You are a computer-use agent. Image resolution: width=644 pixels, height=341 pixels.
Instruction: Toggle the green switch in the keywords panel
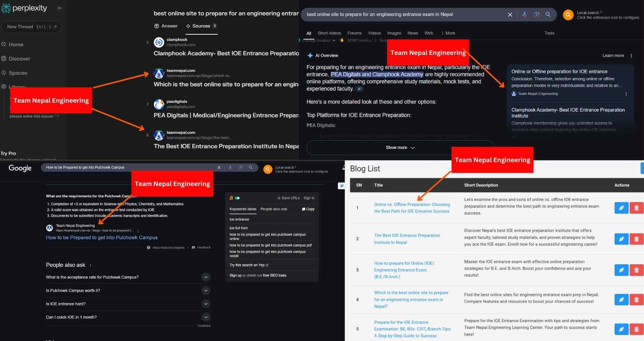[237, 198]
